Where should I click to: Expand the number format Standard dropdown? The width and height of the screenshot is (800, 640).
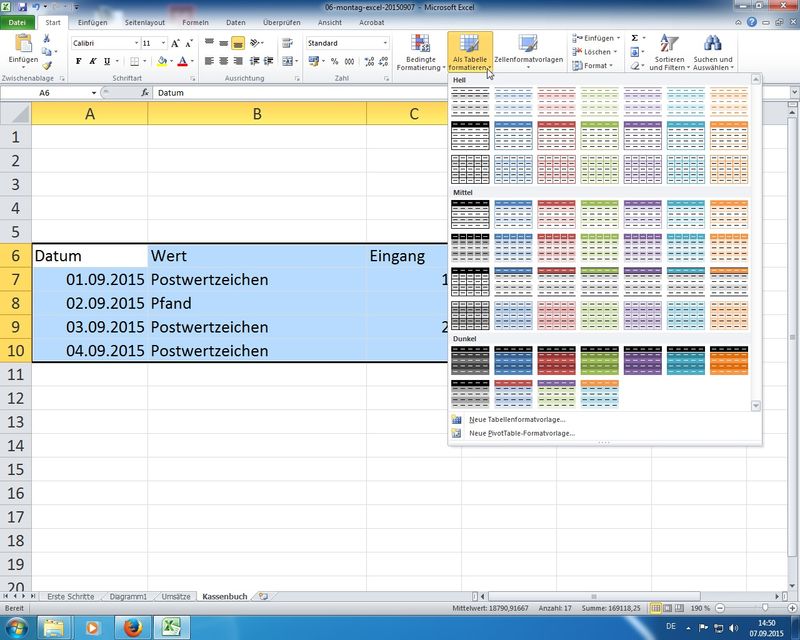pos(385,44)
